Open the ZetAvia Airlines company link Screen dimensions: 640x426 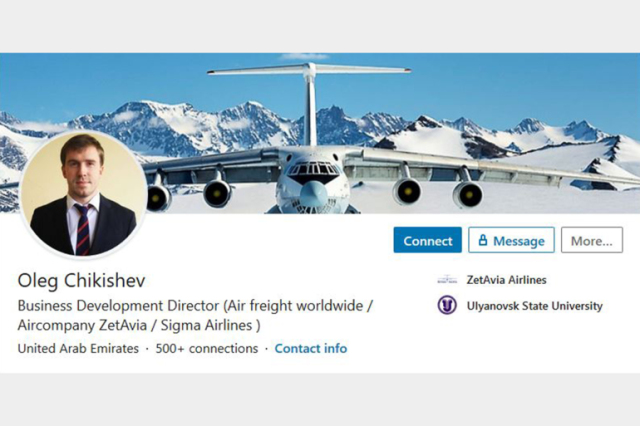click(x=506, y=280)
